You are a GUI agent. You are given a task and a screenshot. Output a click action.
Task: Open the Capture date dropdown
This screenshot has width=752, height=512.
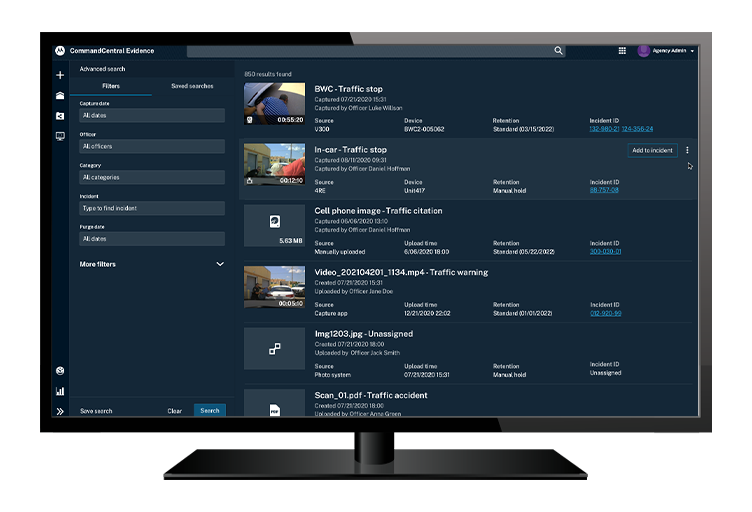click(152, 116)
